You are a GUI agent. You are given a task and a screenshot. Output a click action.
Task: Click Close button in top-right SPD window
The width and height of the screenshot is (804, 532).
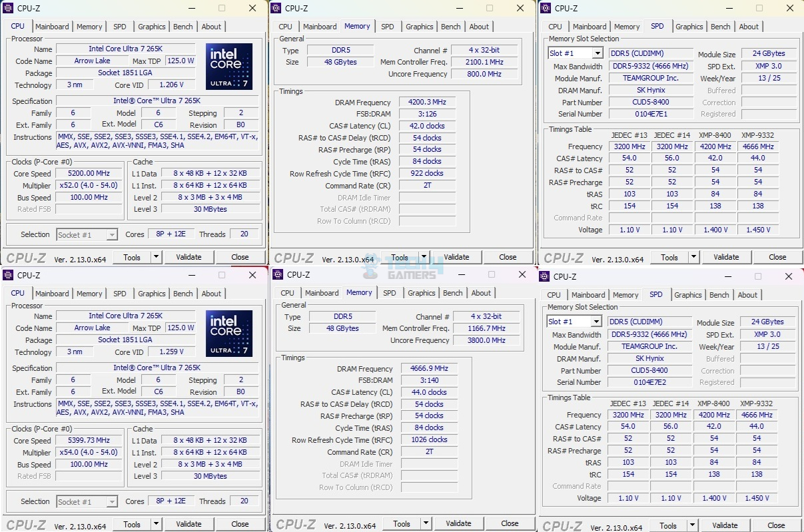(x=777, y=257)
